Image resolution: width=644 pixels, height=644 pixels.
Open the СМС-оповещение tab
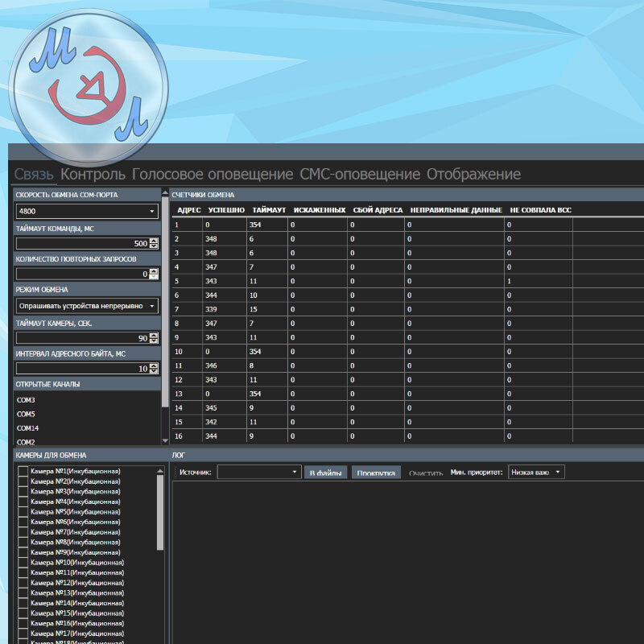(x=360, y=174)
